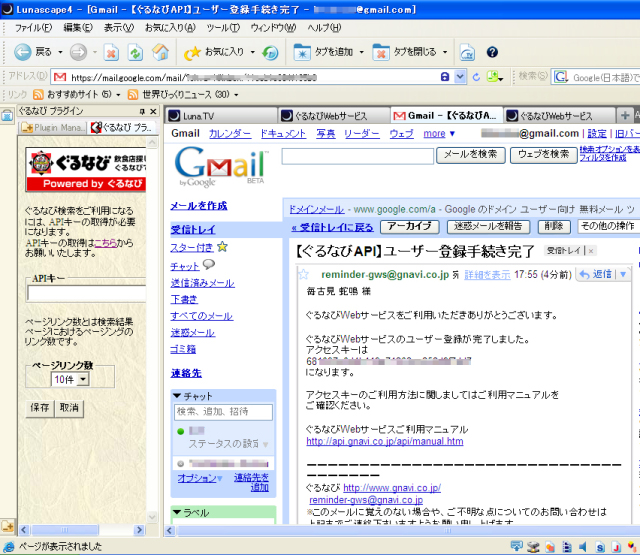Click the 削除 button

point(554,226)
